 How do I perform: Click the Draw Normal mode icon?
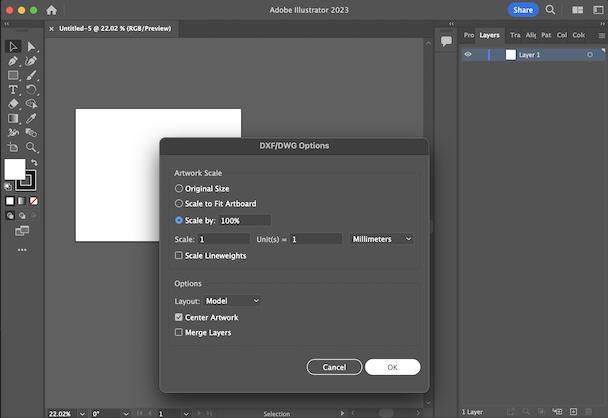(10, 216)
